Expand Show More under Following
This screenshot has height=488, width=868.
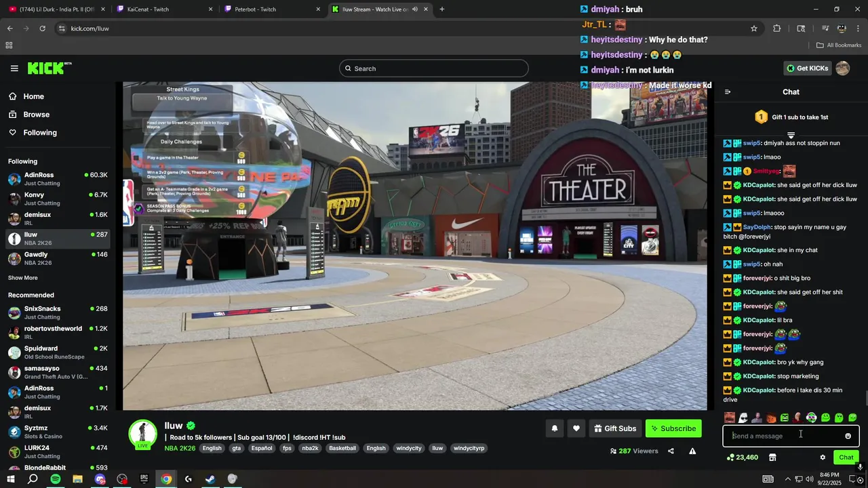pos(23,278)
